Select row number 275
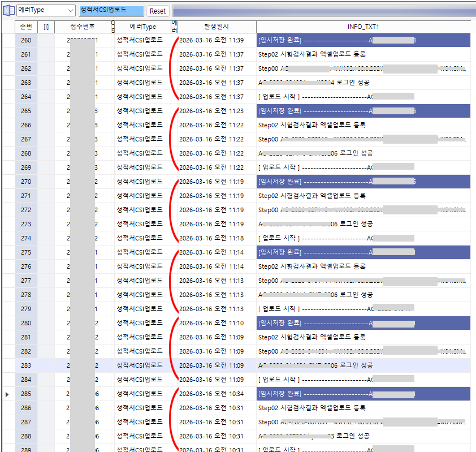Image resolution: width=476 pixels, height=452 pixels. [x=26, y=252]
